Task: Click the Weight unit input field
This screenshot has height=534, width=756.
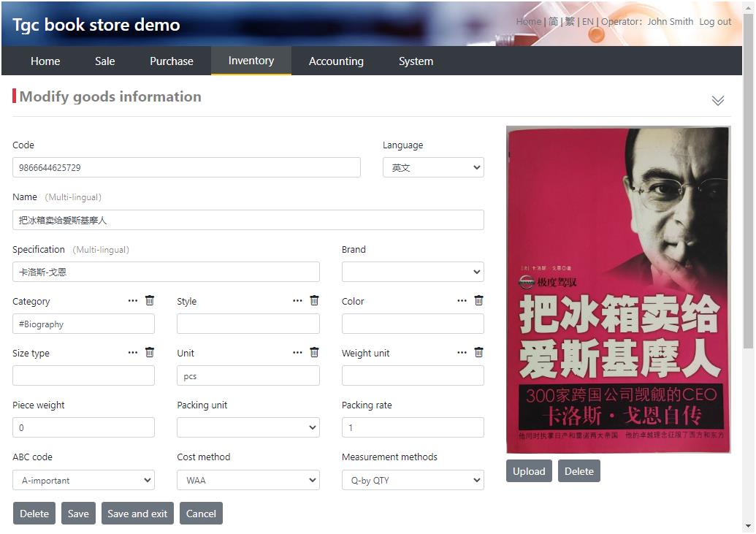Action: 413,375
